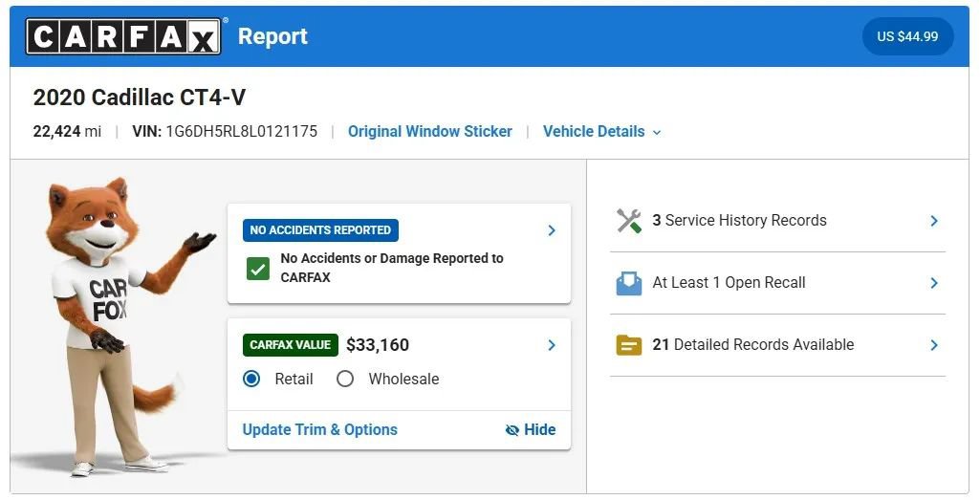Screen dimensions: 980x500
Task: Hide the CARFAX value card
Action: pyautogui.click(x=530, y=429)
